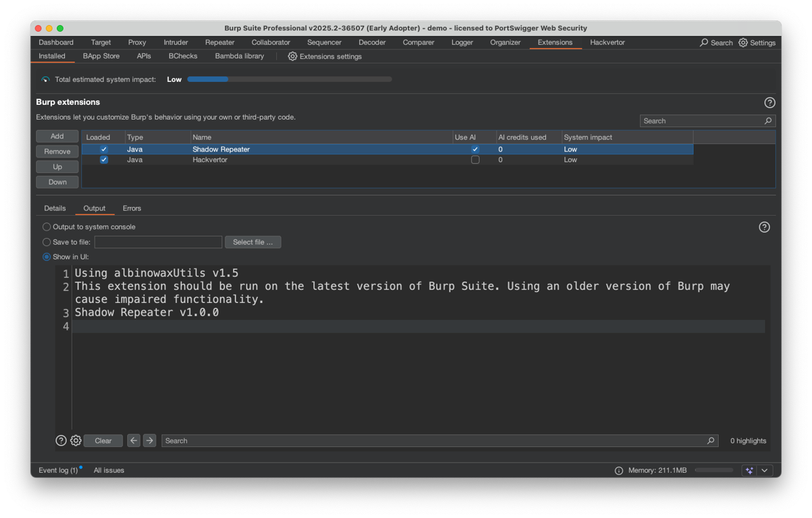Screen dimensions: 812x518
Task: Open the help icon beside Burp extensions heading
Action: click(x=769, y=102)
